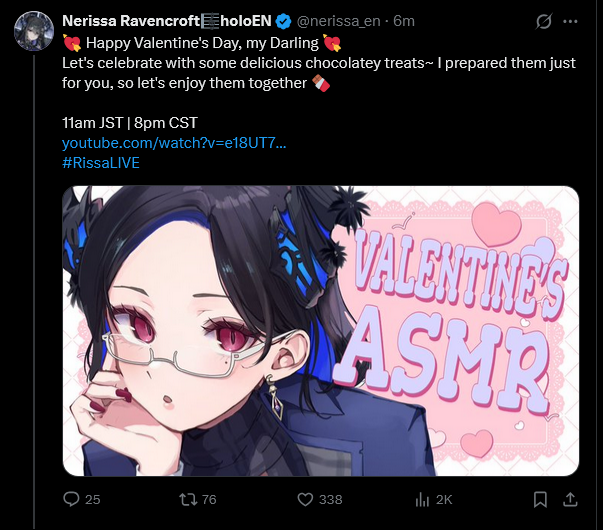The image size is (603, 530).
Task: Click the 338 likes count
Action: pyautogui.click(x=330, y=500)
